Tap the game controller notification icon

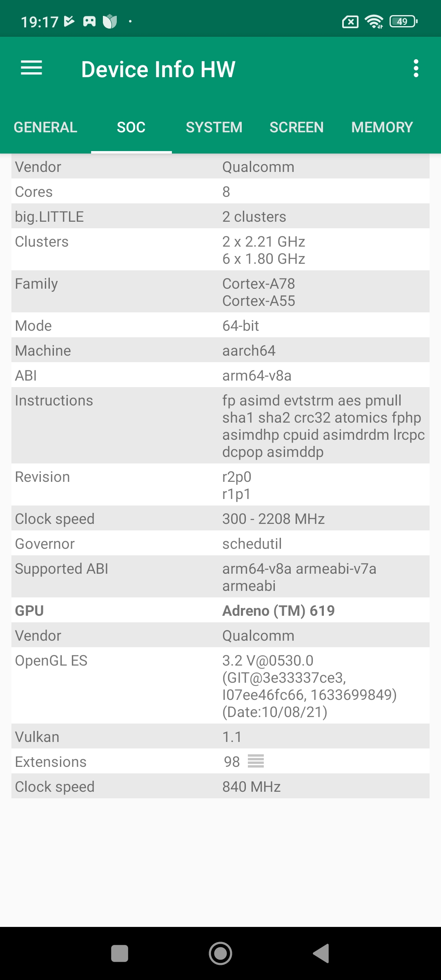tap(89, 21)
